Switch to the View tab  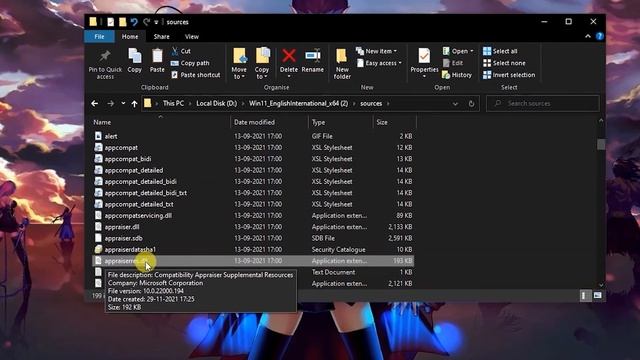191,37
